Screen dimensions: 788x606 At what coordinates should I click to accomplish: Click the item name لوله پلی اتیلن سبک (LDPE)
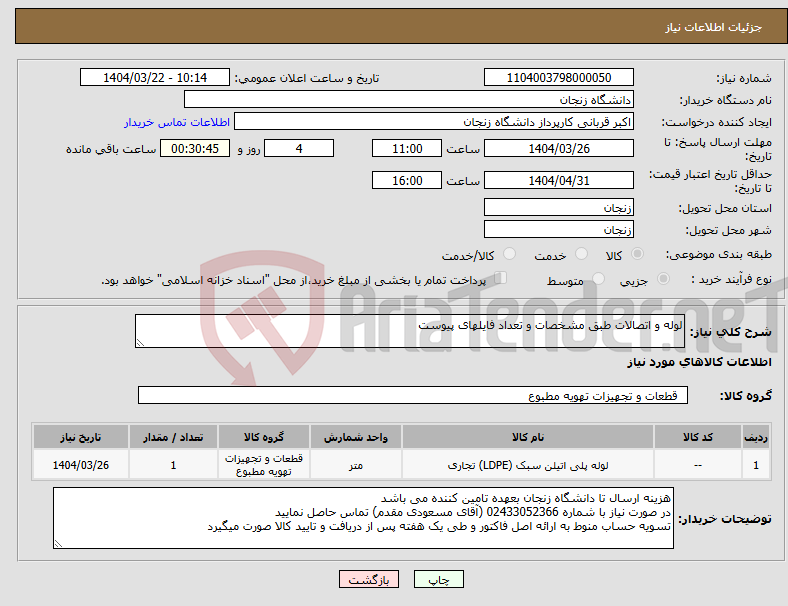(528, 465)
